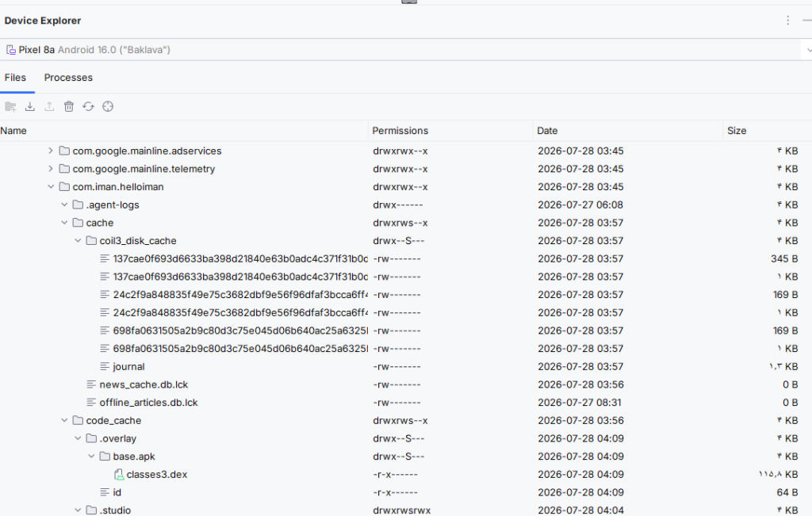Click the Synchronize refresh icon
The width and height of the screenshot is (812, 516).
pos(89,107)
